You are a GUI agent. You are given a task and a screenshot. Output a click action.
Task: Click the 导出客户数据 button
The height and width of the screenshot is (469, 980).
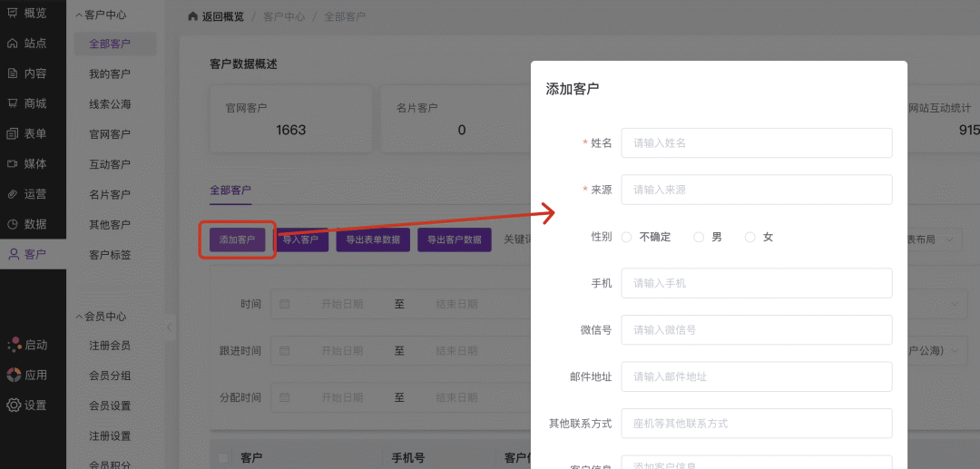[455, 239]
